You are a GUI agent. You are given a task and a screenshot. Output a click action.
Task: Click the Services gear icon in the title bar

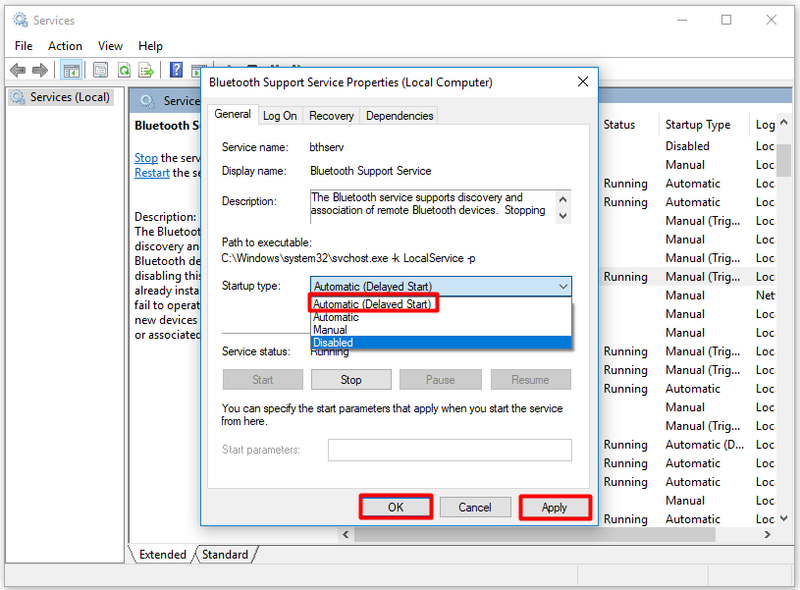pos(20,20)
